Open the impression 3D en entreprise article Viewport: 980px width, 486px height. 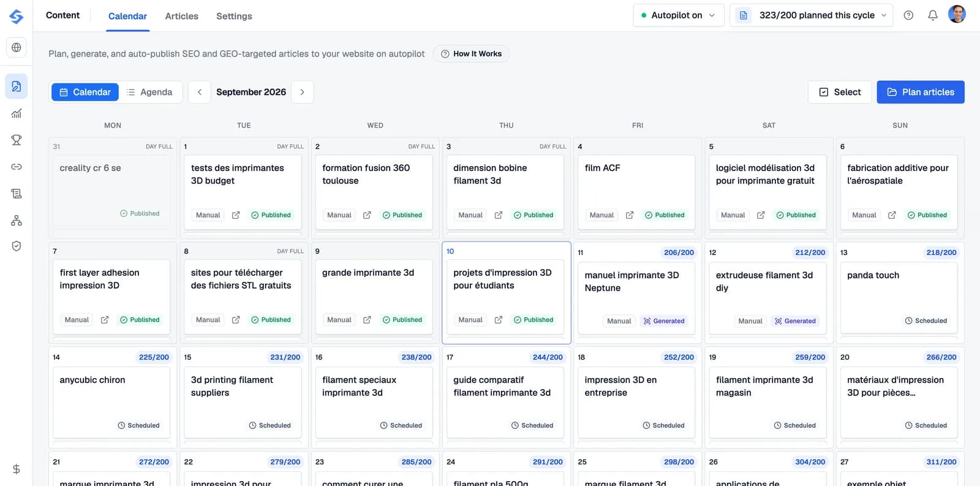pyautogui.click(x=636, y=403)
